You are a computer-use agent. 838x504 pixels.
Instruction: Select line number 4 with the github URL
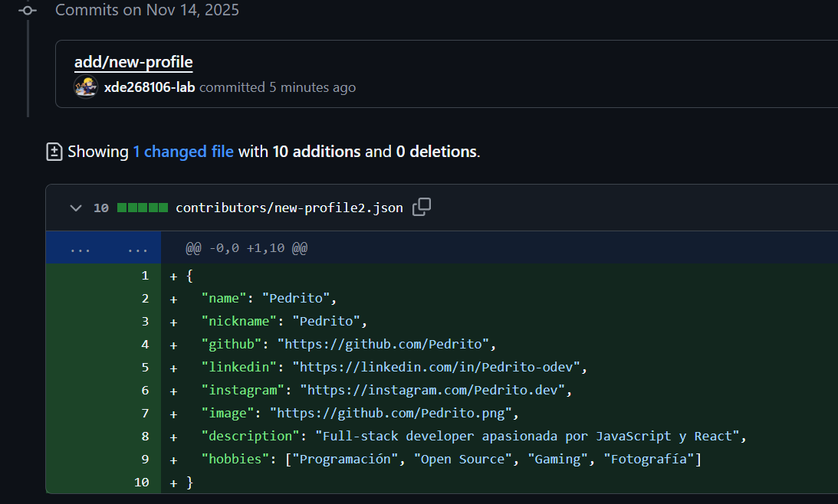coord(145,345)
